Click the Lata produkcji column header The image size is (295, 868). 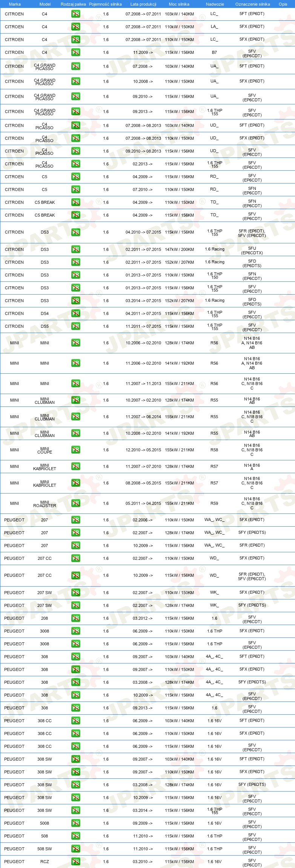pyautogui.click(x=143, y=4)
